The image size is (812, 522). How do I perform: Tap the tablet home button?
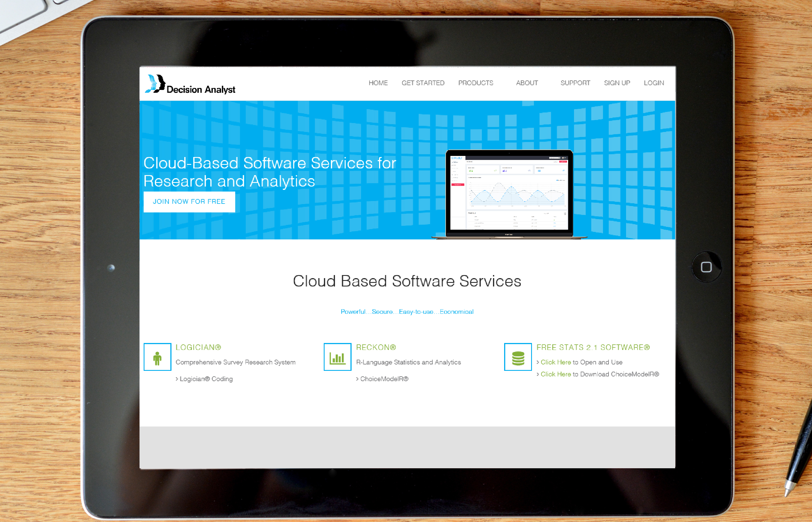coord(706,267)
